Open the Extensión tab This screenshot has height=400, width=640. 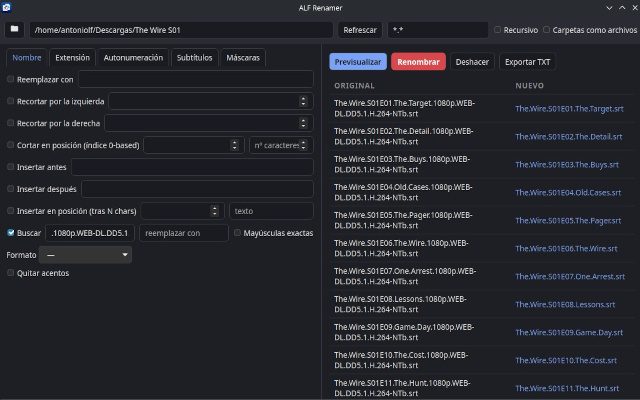[x=72, y=58]
